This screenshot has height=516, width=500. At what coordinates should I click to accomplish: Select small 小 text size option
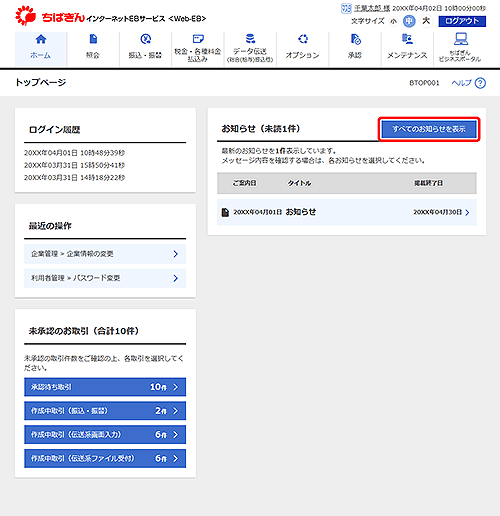(394, 21)
